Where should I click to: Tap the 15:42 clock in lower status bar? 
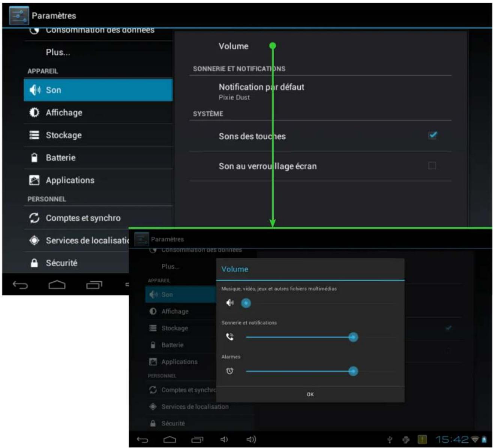click(x=452, y=439)
